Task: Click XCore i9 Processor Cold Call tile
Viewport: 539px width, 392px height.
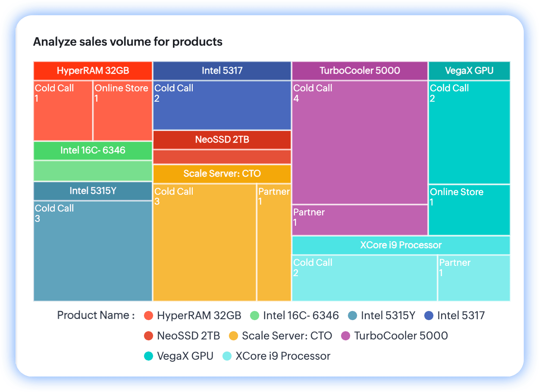Action: pos(365,278)
